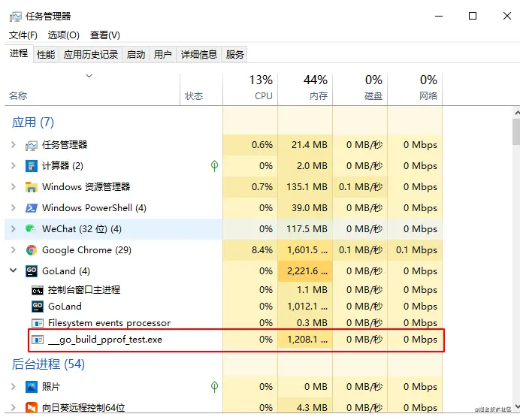
Task: Expand the Google Chrome (29) group
Action: [14, 249]
